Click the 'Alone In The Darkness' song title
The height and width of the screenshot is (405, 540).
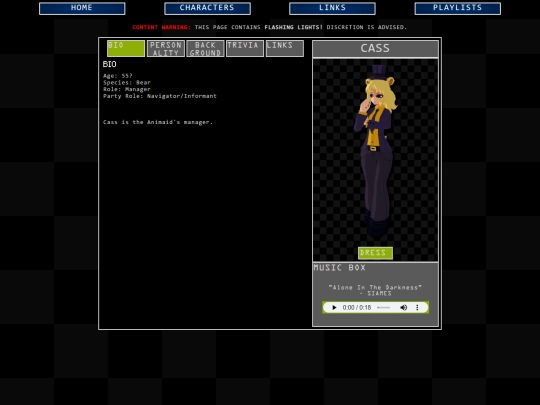pos(375,288)
